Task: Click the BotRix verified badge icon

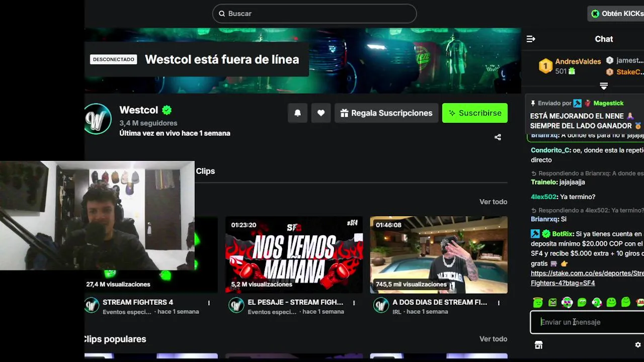Action: [546, 234]
